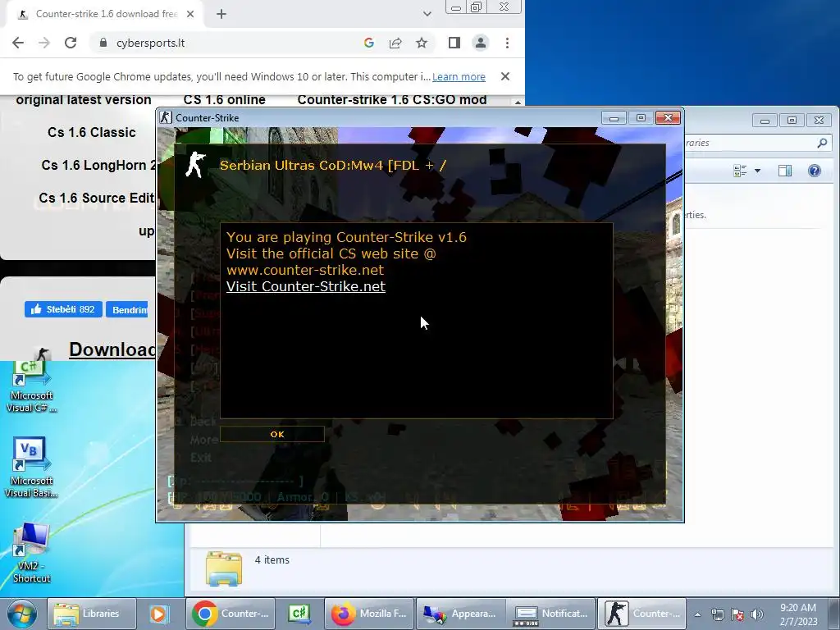The height and width of the screenshot is (630, 840).
Task: Change view icon in Libraries window
Action: tap(741, 171)
